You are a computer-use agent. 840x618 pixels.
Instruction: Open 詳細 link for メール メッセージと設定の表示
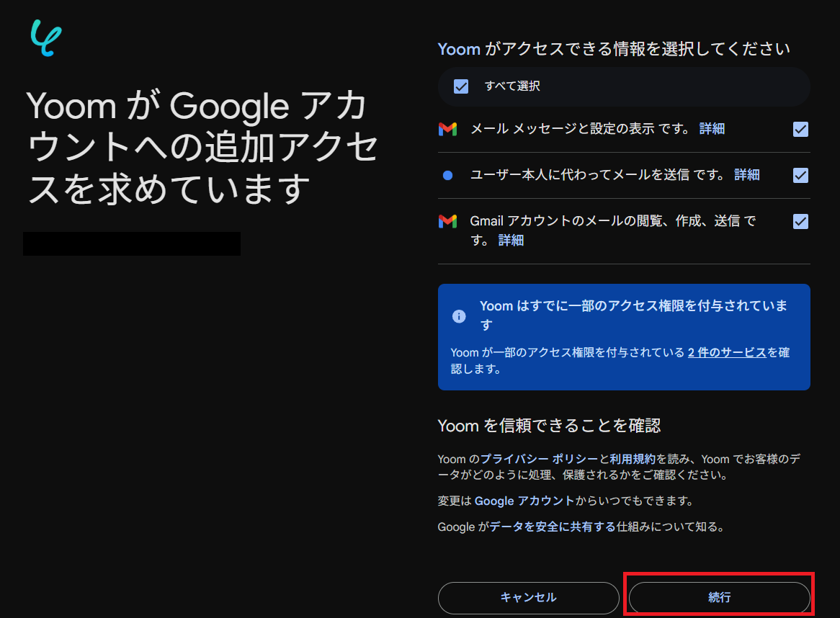(712, 128)
